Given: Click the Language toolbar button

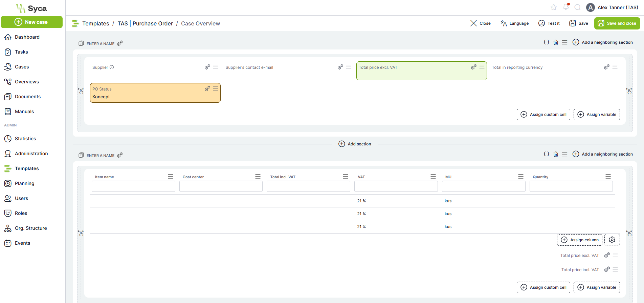Looking at the screenshot, I should [514, 23].
